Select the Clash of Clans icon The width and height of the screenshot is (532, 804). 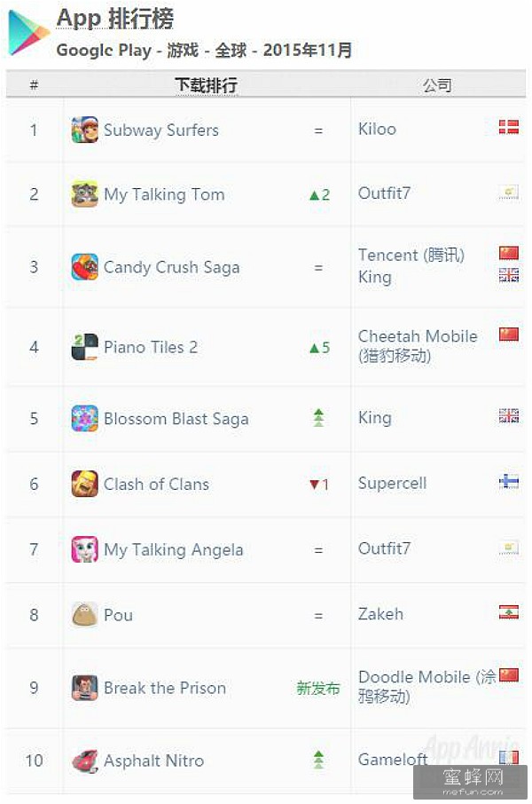[x=84, y=484]
